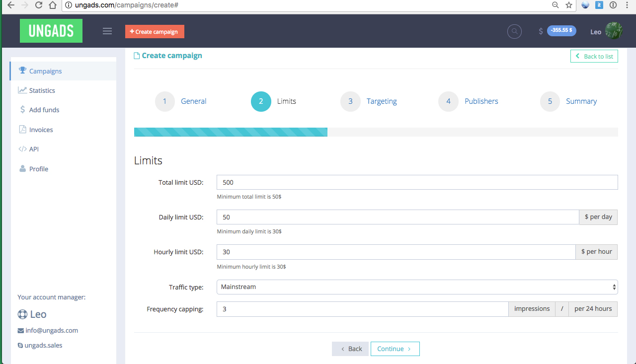Screen dimensions: 636x364
Task: Focus the Frequency capping field
Action: coord(363,309)
